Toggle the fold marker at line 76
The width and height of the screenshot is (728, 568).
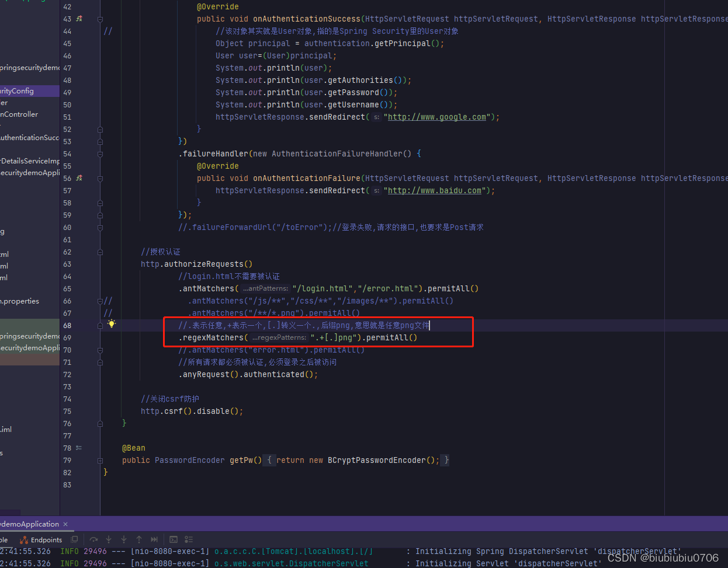(x=100, y=423)
